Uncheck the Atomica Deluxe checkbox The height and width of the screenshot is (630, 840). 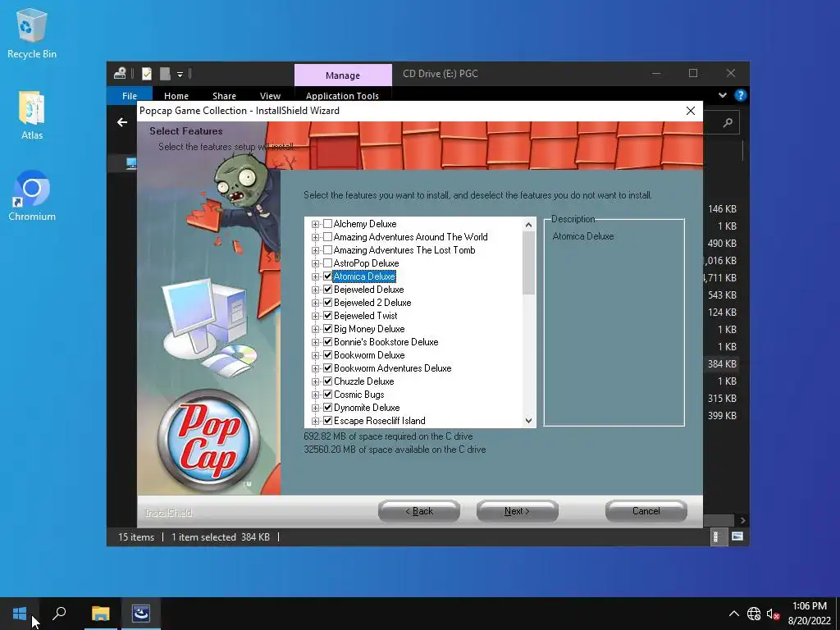point(328,276)
